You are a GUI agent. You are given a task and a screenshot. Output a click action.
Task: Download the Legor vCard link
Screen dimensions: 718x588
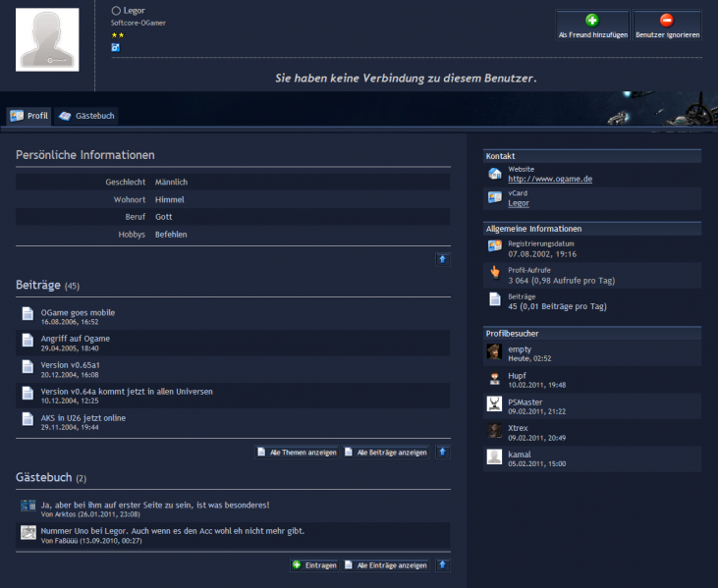point(519,203)
